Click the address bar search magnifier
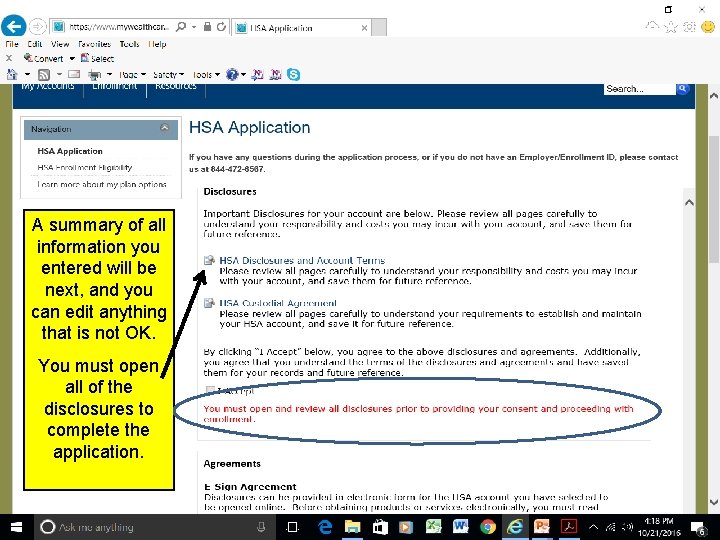The image size is (720, 540). click(181, 27)
